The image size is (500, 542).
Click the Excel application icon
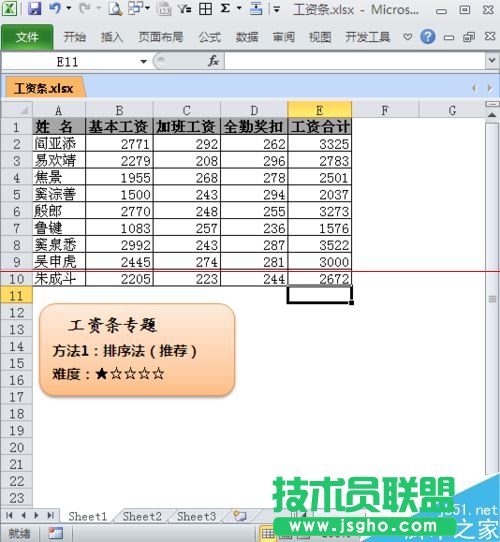(9, 9)
